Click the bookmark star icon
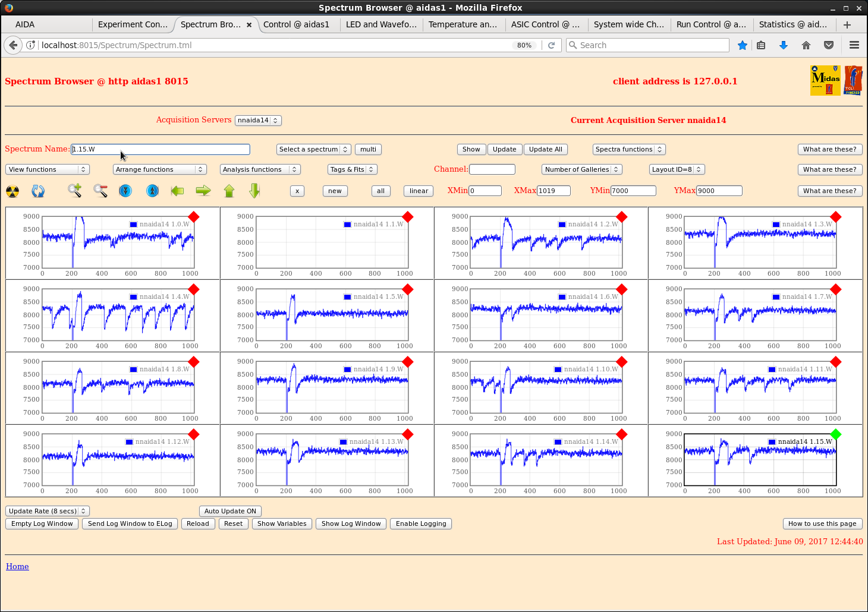868x612 pixels. point(743,45)
